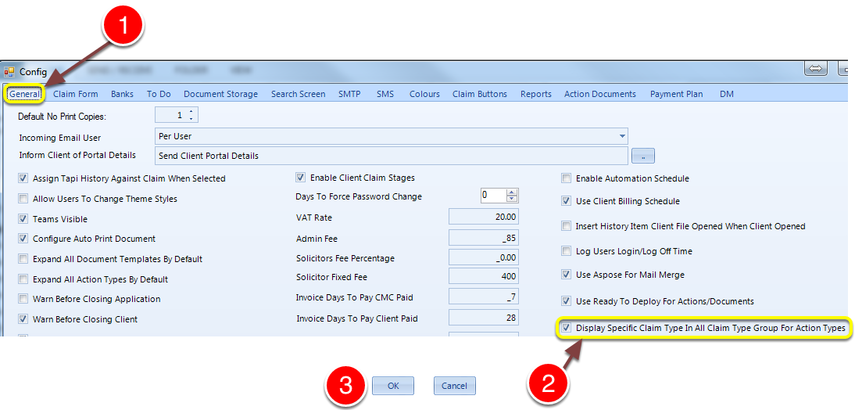Click the Admin Fee field
The width and height of the screenshot is (855, 410).
tap(483, 238)
